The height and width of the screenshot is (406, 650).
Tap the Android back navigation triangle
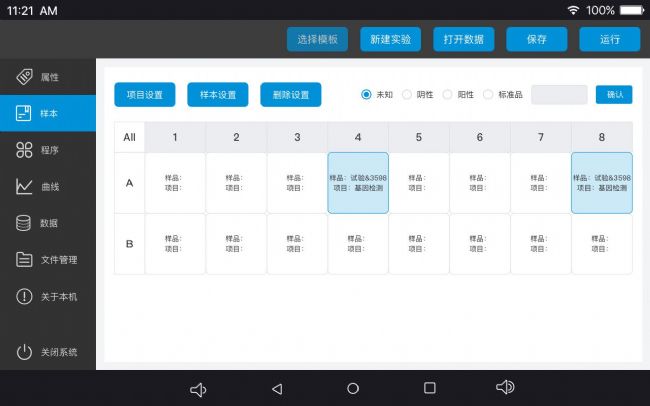(x=277, y=389)
